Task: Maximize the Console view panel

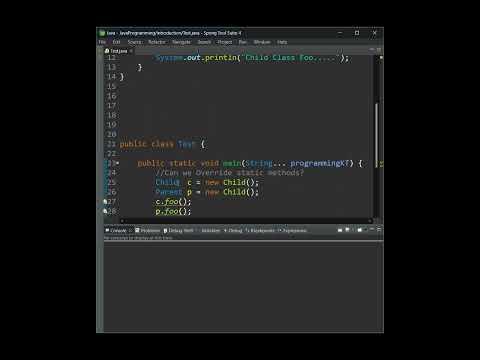Action: tap(379, 230)
